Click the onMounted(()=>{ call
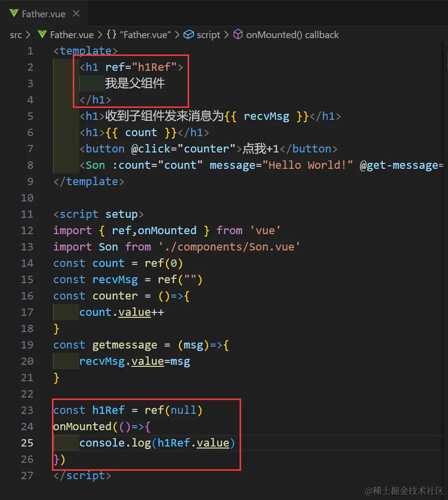Screen dimensions: 448x500 [x=101, y=427]
